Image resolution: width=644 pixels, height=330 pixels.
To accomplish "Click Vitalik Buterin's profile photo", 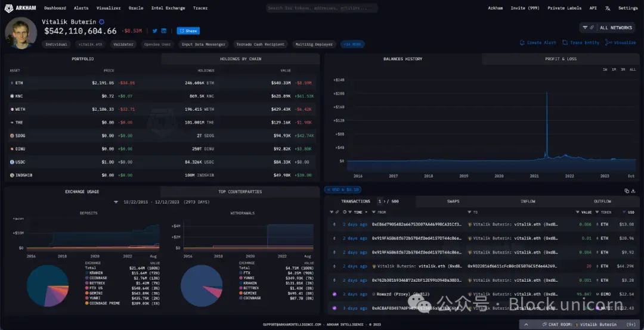I will 21,33.
